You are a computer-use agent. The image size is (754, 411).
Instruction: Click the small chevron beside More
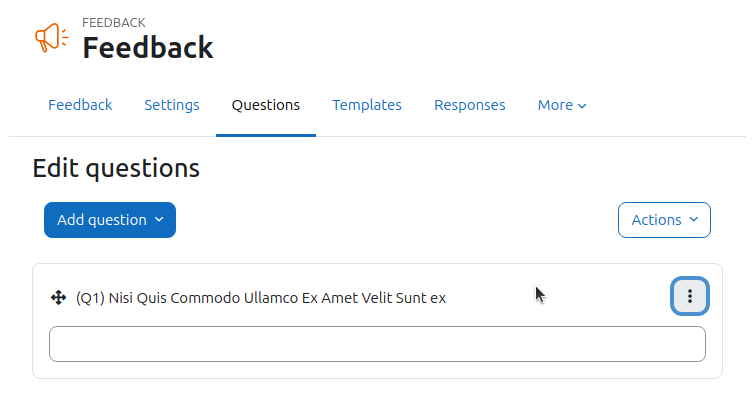pos(582,106)
